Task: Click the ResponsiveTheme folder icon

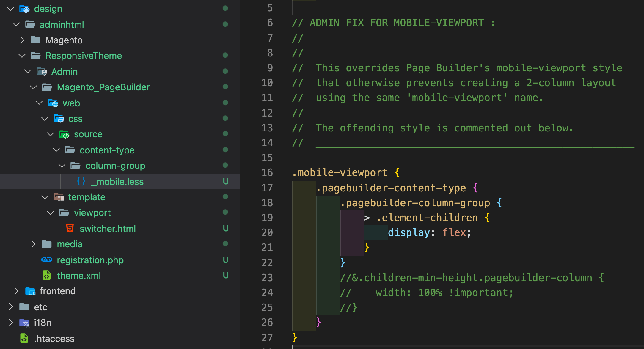Action: (x=36, y=56)
